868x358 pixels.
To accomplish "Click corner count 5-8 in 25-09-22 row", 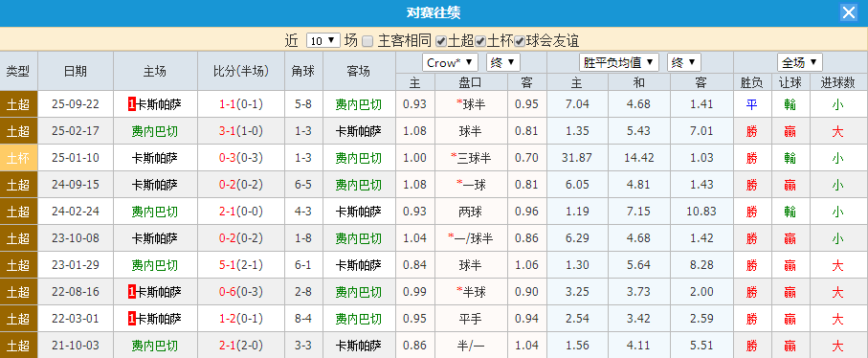I will [303, 104].
